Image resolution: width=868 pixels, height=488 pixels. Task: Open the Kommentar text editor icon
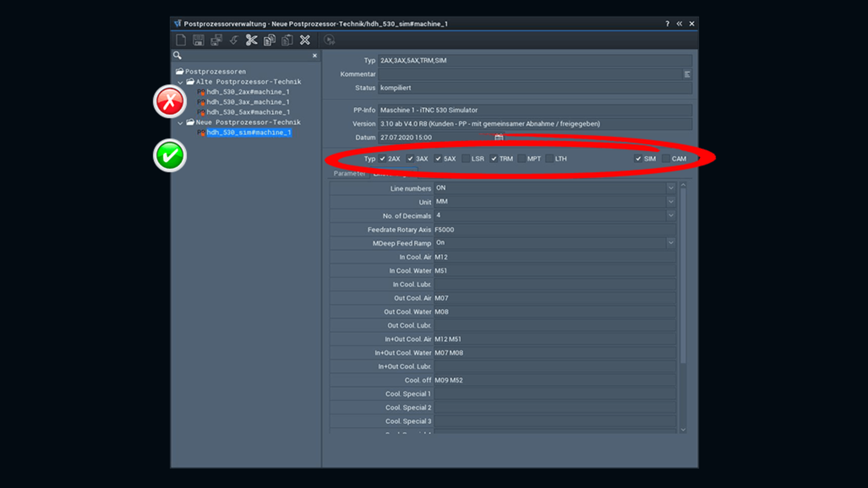pos(687,74)
